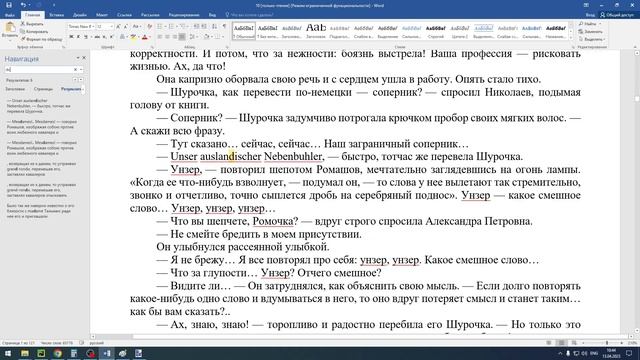640x360 pixels.
Task: Click Формат по образцу button
Action: tap(41, 39)
